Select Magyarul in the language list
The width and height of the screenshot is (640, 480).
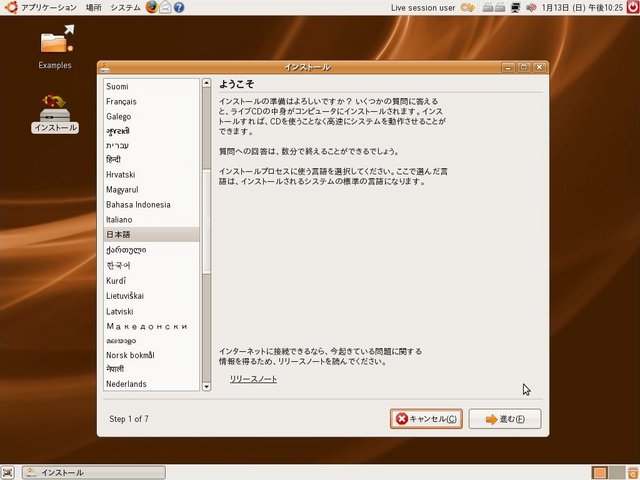tap(151, 189)
